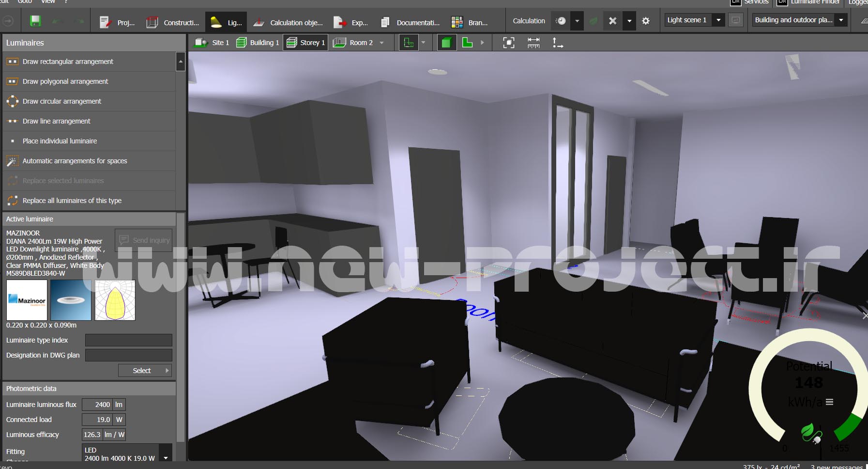The height and width of the screenshot is (469, 868).
Task: Toggle the floor plan view icon
Action: 409,43
